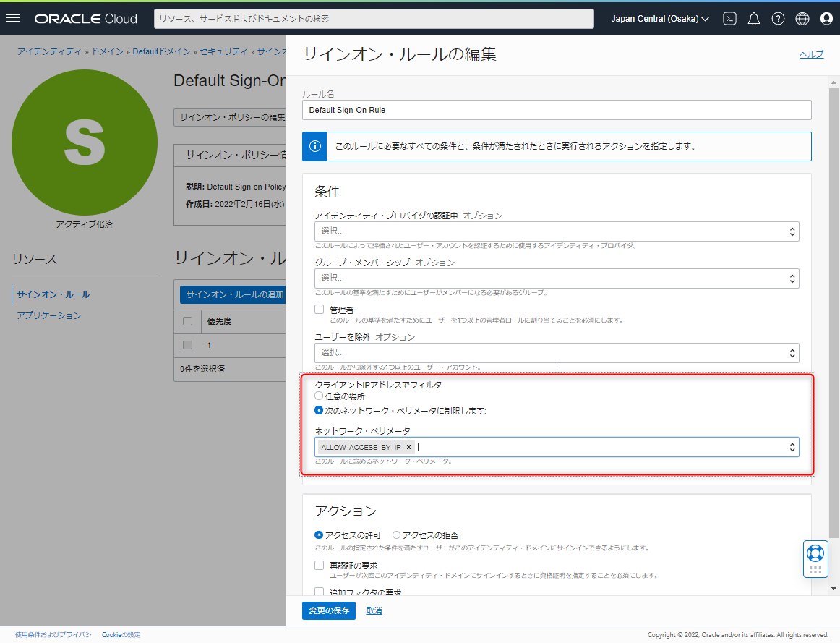Viewport: 840px width, 643px height.
Task: Go to ドメイン breadcrumb
Action: (107, 51)
